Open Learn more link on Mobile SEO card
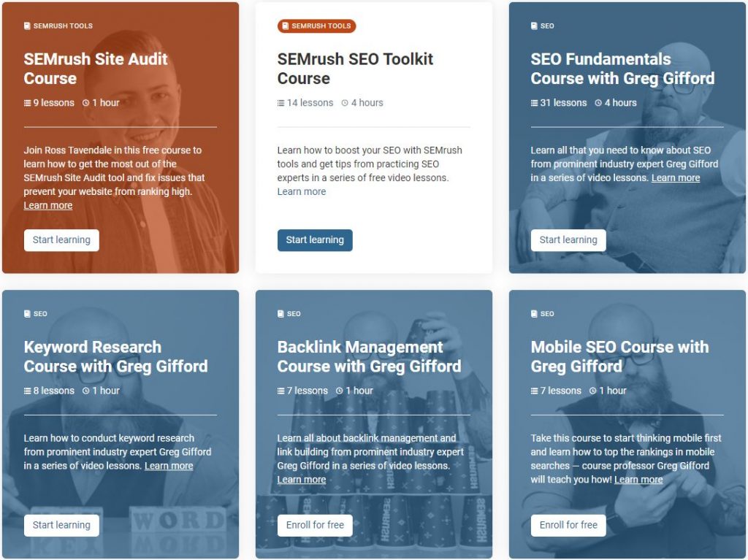Screen dimensions: 748x560 [x=638, y=480]
